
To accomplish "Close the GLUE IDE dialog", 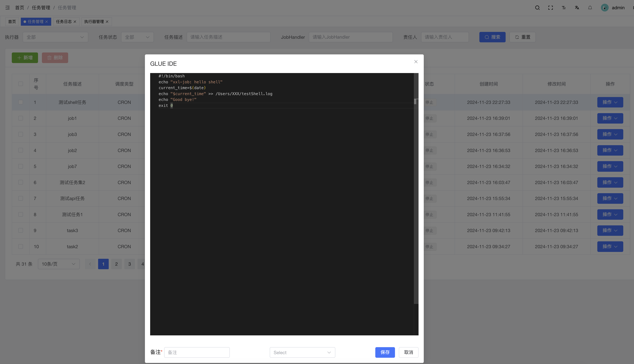I will click(416, 62).
